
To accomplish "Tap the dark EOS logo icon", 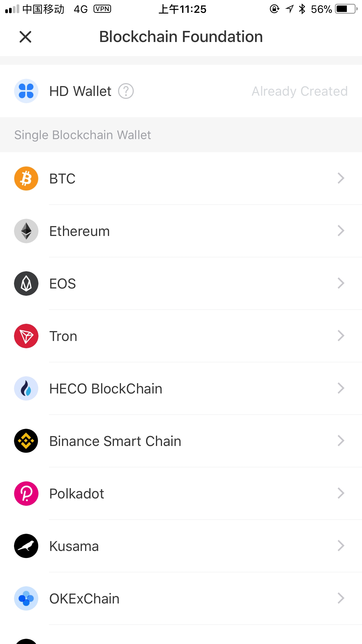I will click(26, 283).
